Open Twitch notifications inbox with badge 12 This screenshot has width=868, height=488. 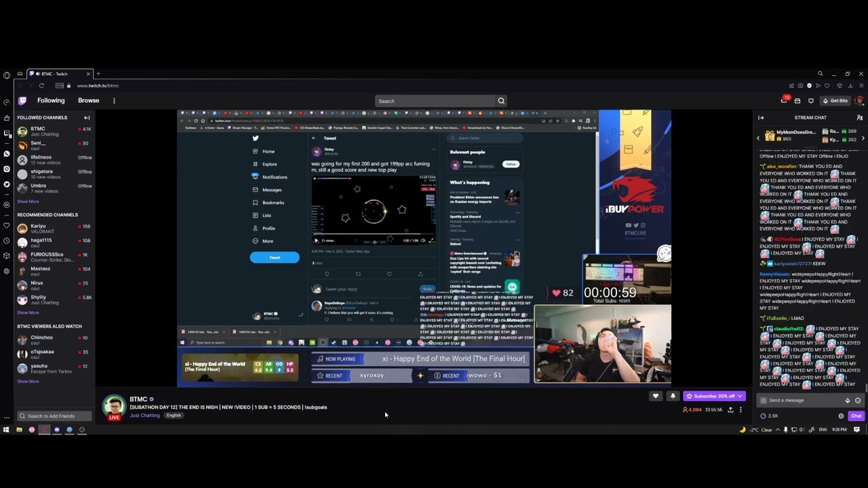785,101
